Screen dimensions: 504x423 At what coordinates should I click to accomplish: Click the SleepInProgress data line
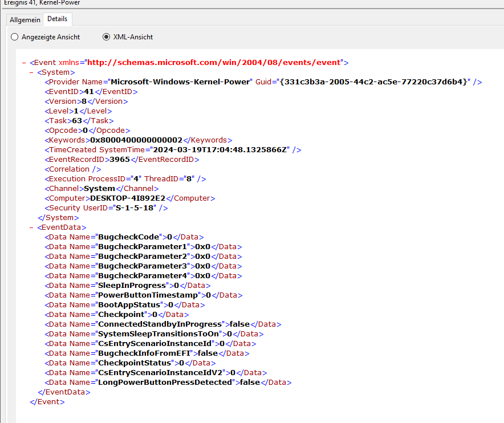tap(128, 286)
